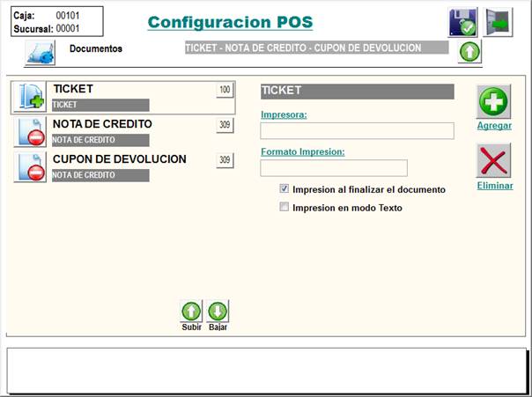Click the 309 code on NOTA DE CREDITO row
The image size is (532, 397).
point(225,125)
